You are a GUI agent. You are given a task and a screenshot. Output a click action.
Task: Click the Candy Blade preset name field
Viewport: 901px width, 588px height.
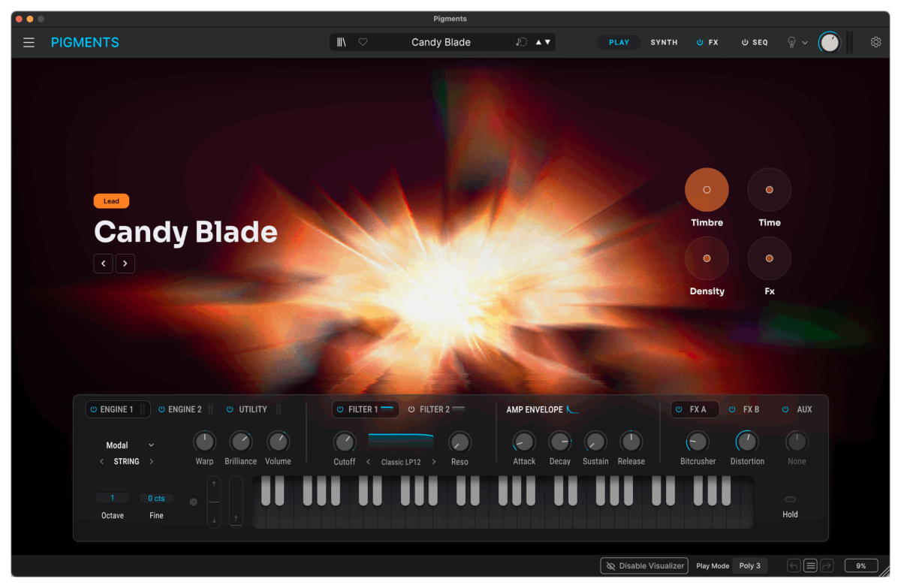point(441,42)
